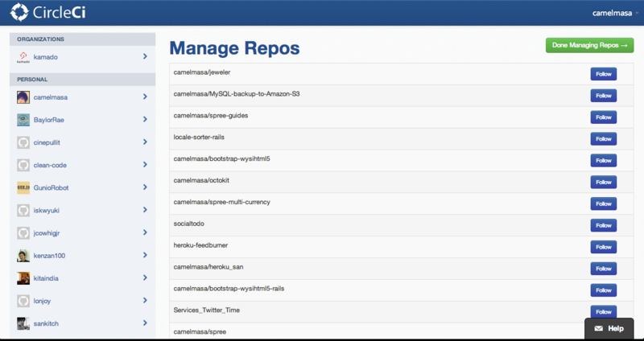Expand camelmasa chevron in Personal list
The image size is (644, 341).
[145, 97]
